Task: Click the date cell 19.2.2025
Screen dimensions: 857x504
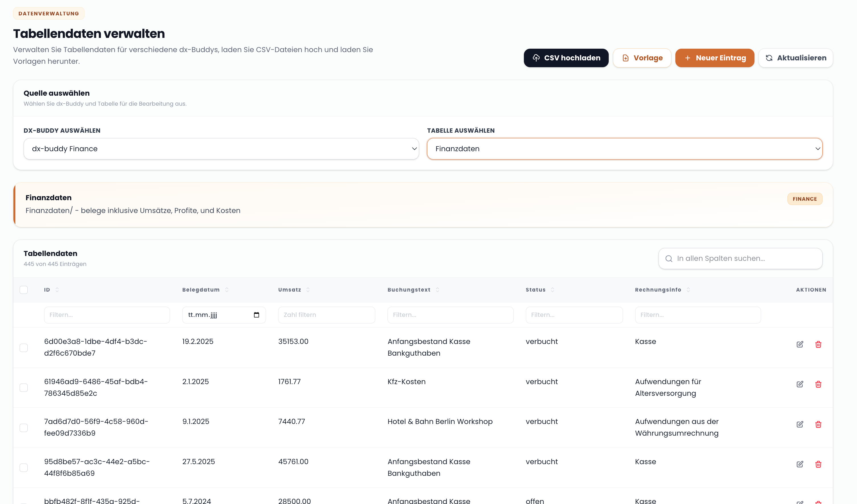Action: 198,341
